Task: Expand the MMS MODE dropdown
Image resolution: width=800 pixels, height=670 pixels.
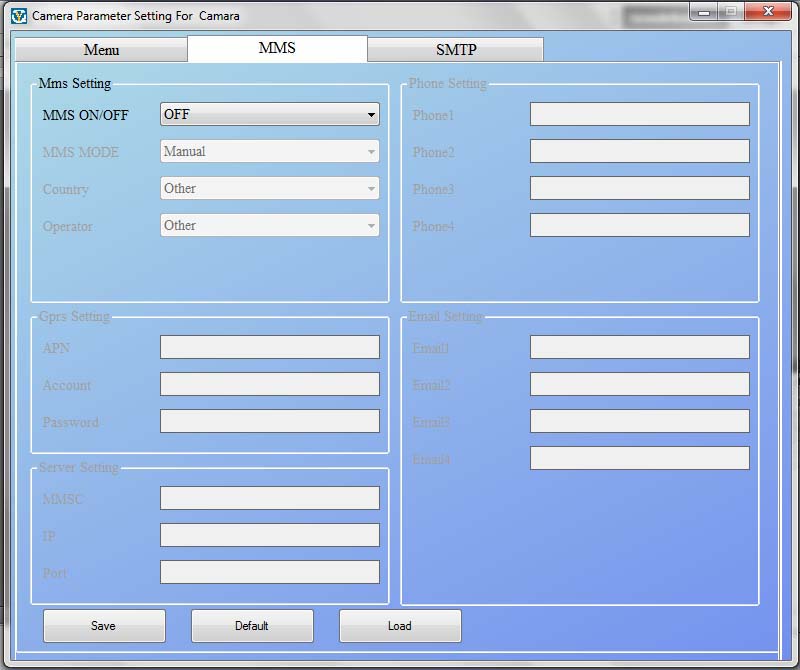Action: (270, 152)
